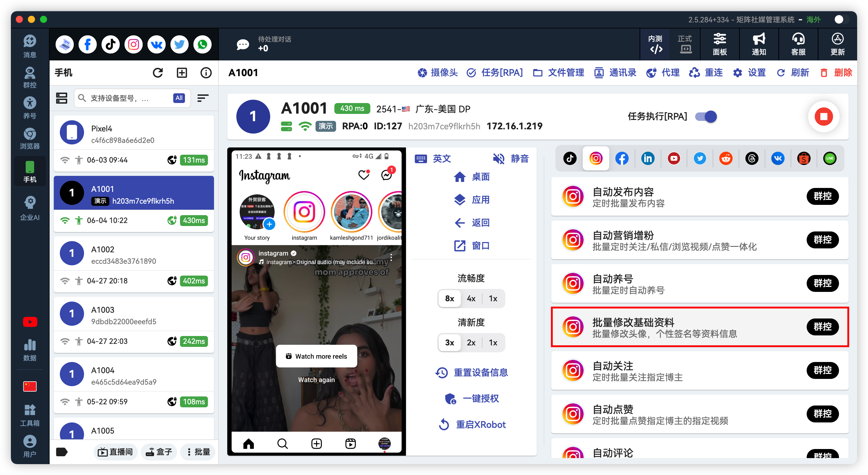Select the YouTube platform tab

674,158
